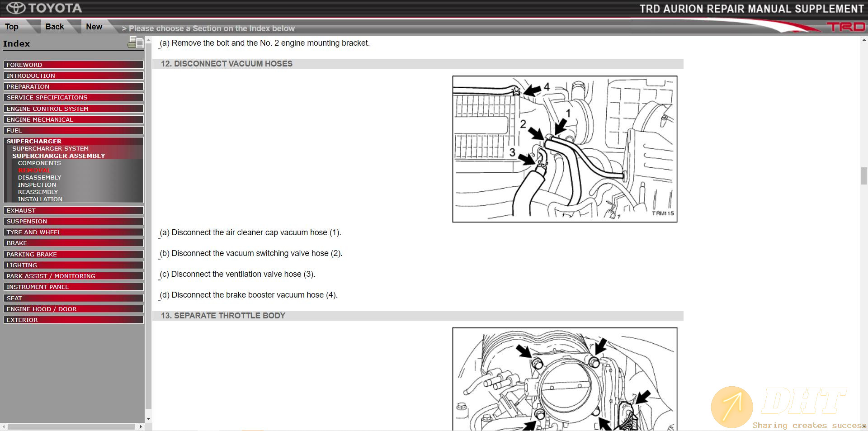Expand the TYRE AND WHEEL section
The height and width of the screenshot is (431, 868).
coord(74,232)
